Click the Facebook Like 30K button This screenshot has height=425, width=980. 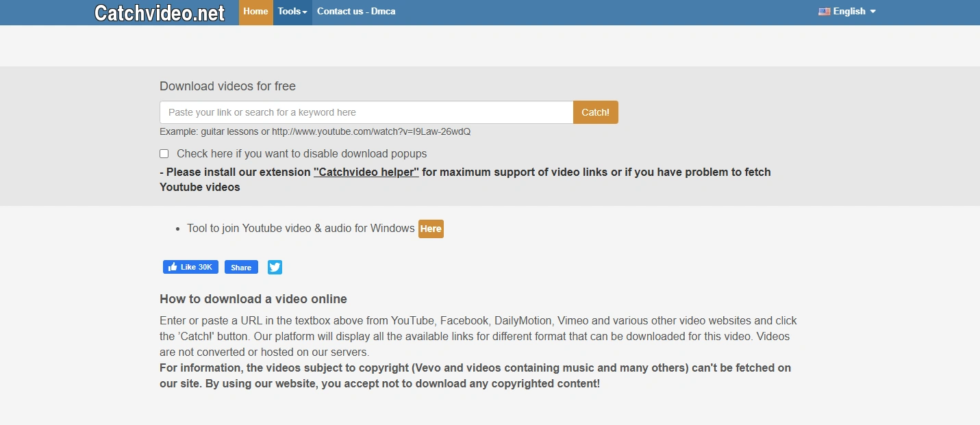click(x=190, y=267)
